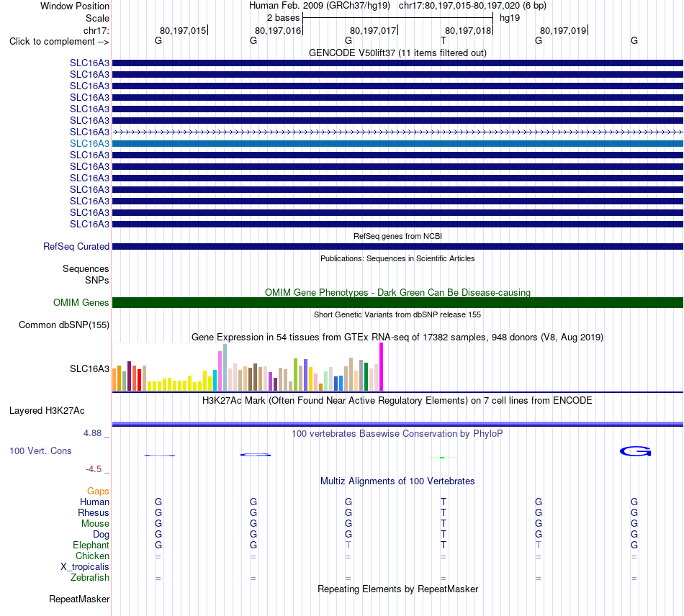Open '100 vertebrates Basewise Conservation by PhyloP' title
Viewport: 684px width, 616px height.
(397, 434)
